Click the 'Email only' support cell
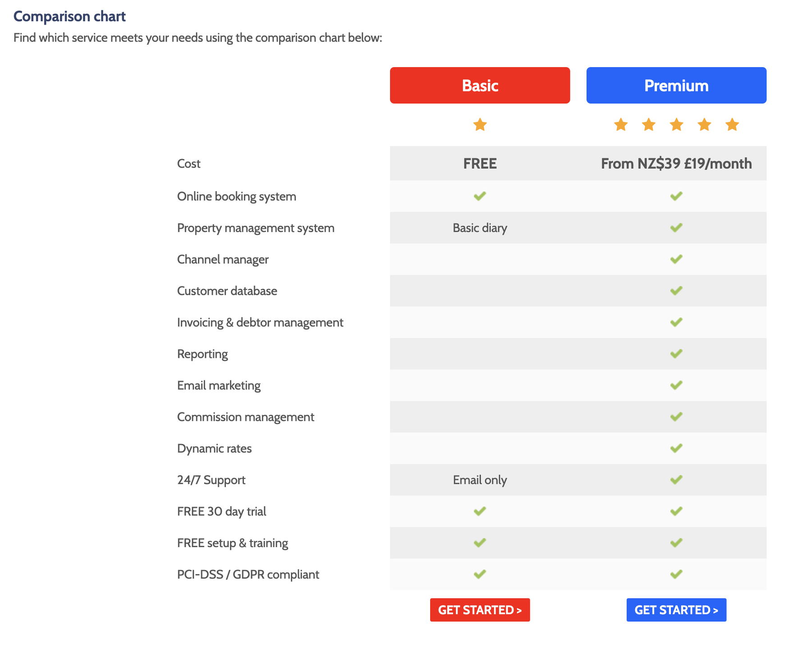This screenshot has height=649, width=812. pos(480,480)
